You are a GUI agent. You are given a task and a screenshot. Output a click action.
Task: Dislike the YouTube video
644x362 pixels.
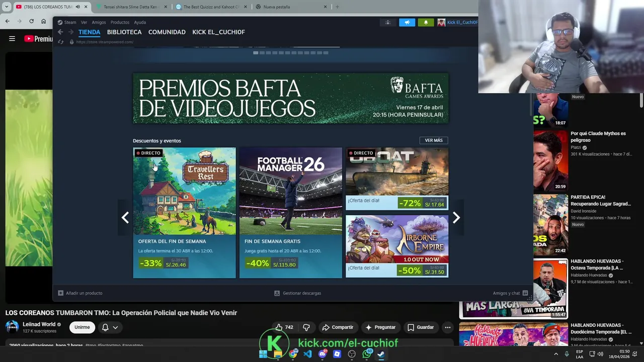point(306,327)
